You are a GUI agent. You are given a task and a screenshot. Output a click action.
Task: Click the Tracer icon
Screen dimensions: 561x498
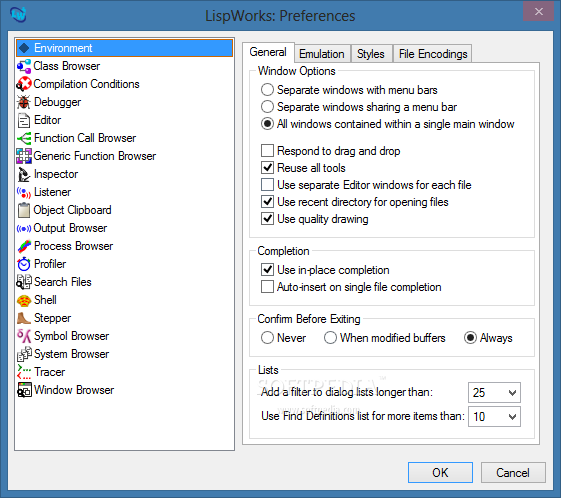point(24,372)
